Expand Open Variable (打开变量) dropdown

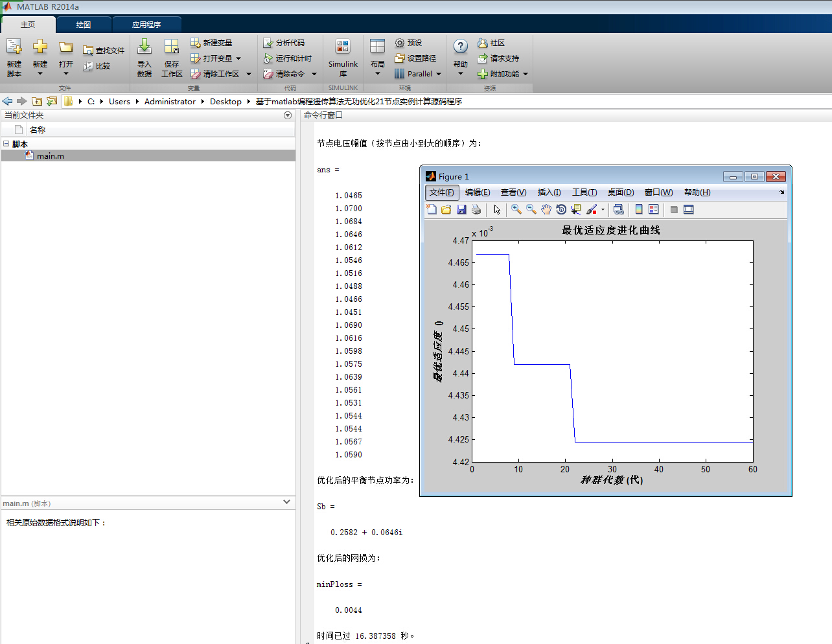pos(238,58)
